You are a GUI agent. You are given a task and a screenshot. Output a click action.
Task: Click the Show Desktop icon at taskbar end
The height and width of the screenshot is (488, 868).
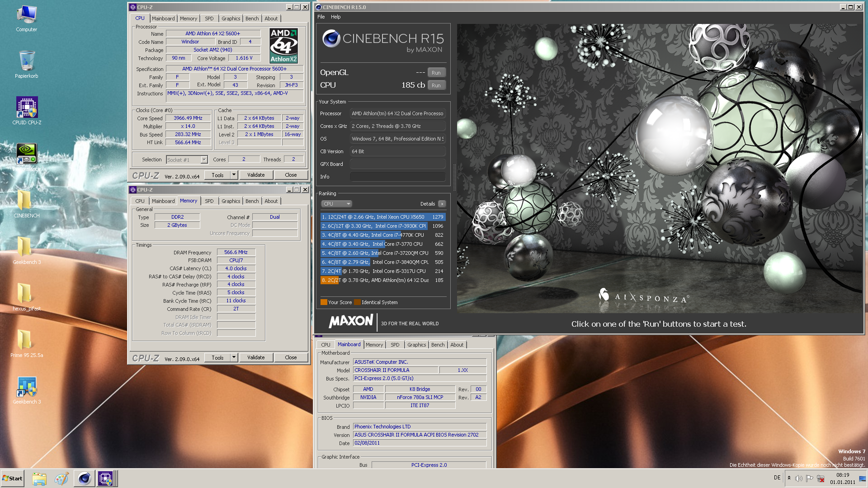point(863,479)
